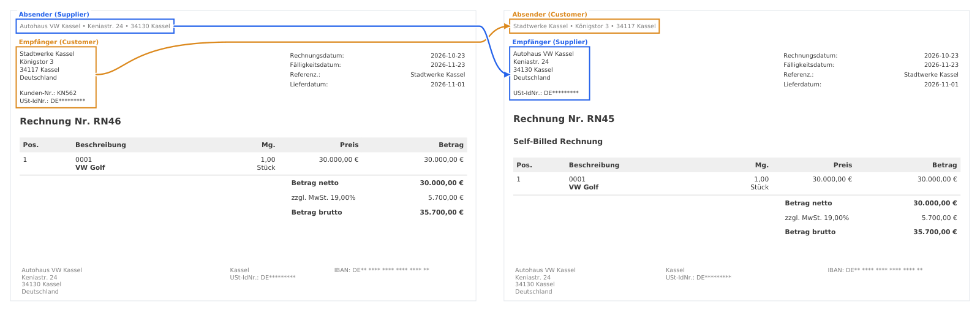The width and height of the screenshot is (980, 312).
Task: Select tax amount '5.700,00 €' in invoice RN46
Action: tap(446, 198)
